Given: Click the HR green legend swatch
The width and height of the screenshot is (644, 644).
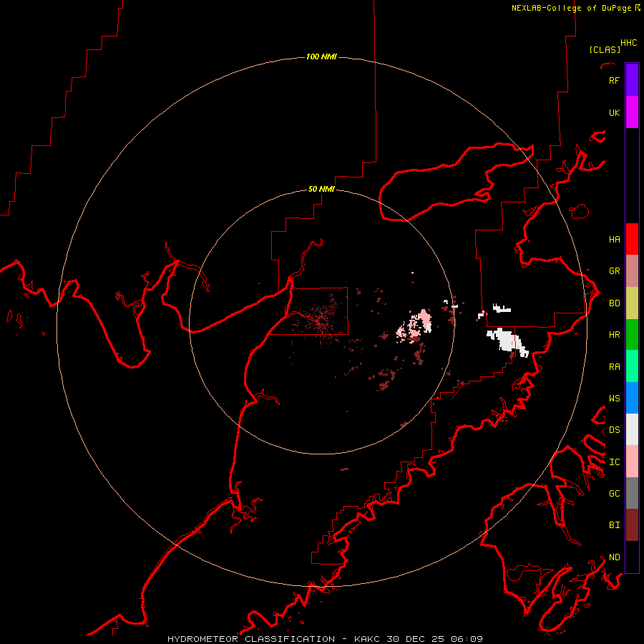Looking at the screenshot, I should (x=632, y=335).
